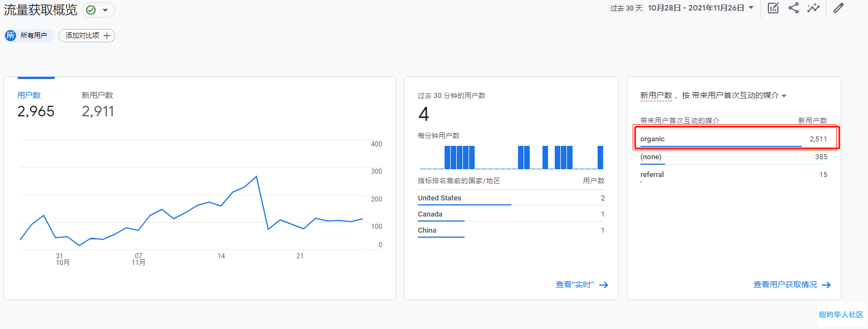Click the organic row
This screenshot has height=329, width=868.
tap(734, 139)
